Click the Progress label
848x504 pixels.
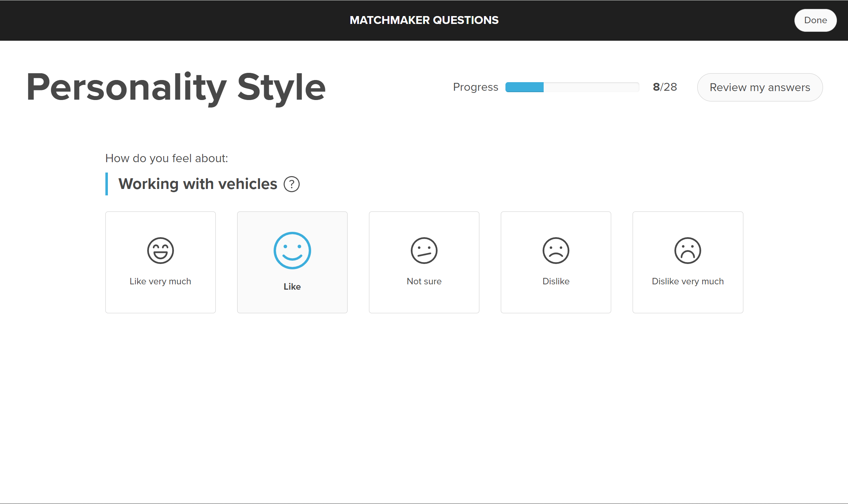475,87
